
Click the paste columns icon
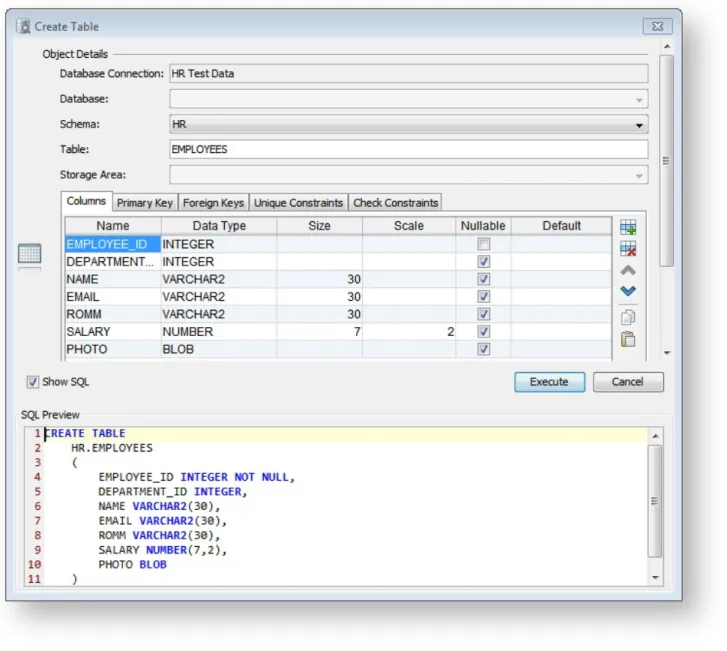click(628, 339)
